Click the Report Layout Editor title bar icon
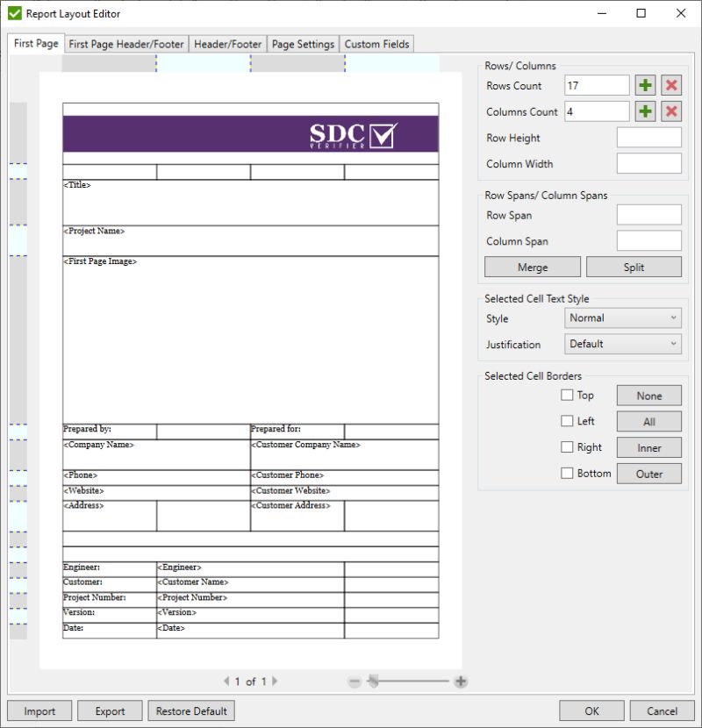702x728 pixels. (x=12, y=13)
